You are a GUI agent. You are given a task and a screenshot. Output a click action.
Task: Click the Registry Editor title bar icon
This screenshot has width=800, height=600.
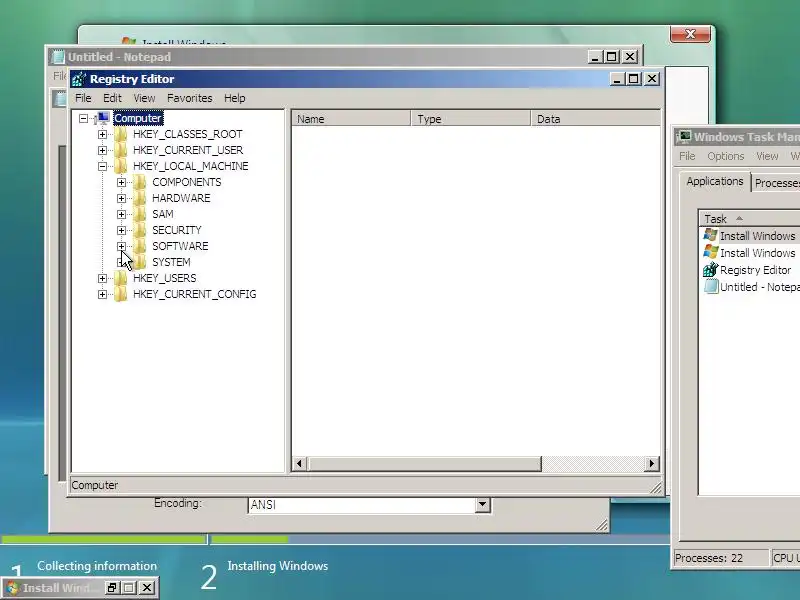[79, 79]
